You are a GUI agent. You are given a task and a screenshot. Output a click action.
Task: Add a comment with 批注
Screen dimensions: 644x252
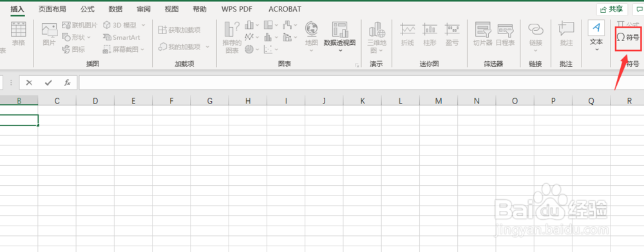click(566, 33)
